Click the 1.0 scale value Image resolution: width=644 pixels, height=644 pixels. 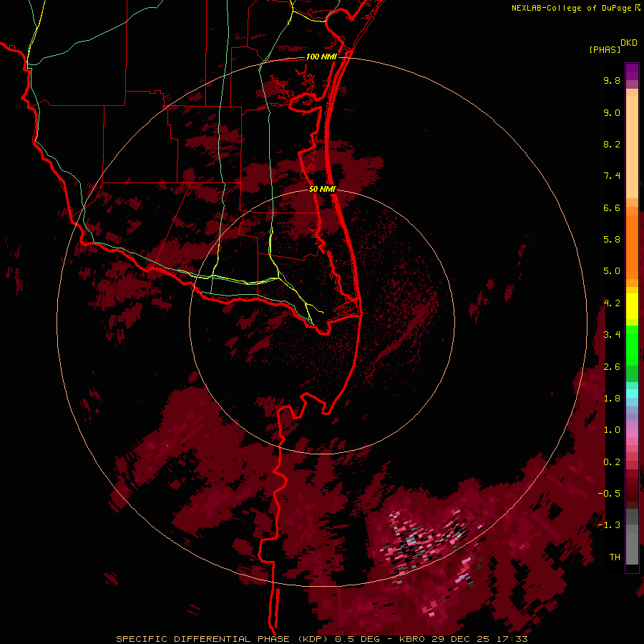click(x=612, y=430)
